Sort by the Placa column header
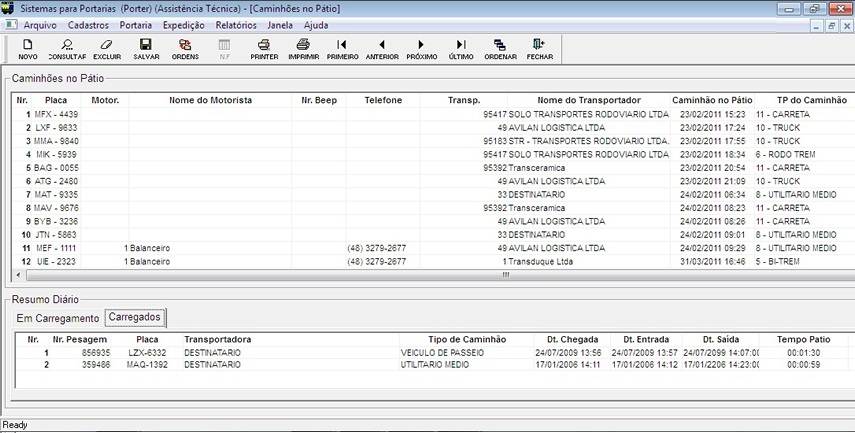The width and height of the screenshot is (855, 433). (x=56, y=101)
